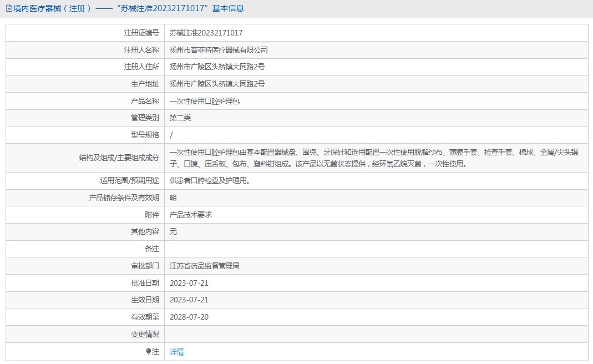Viewport: 593px width, 364px height.
Task: Click the 生产地址 address value
Action: pyautogui.click(x=217, y=84)
